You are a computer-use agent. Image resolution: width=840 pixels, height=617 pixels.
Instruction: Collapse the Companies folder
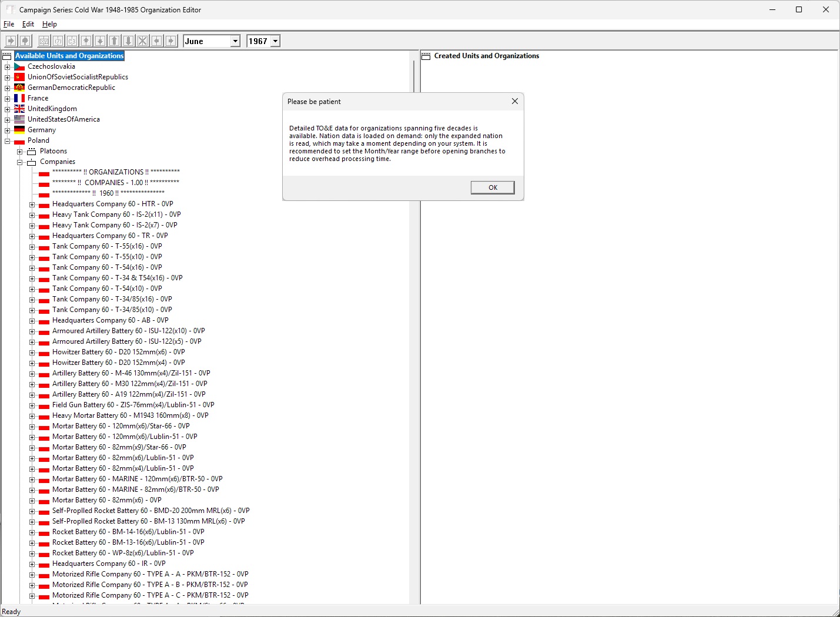(x=19, y=162)
